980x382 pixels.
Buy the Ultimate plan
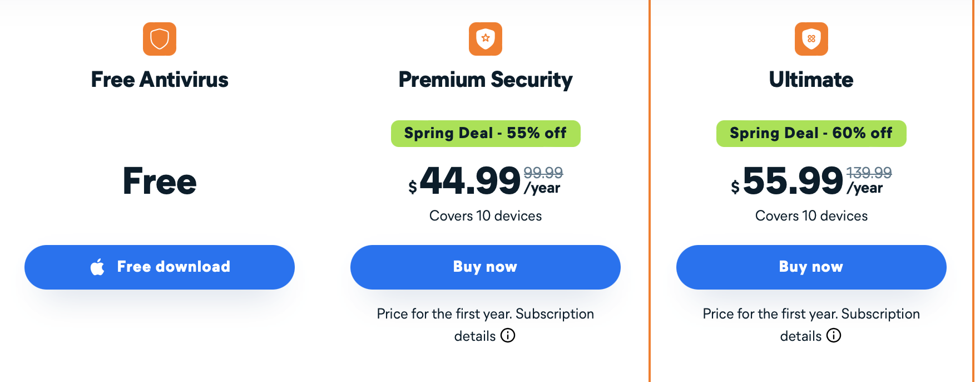[810, 267]
